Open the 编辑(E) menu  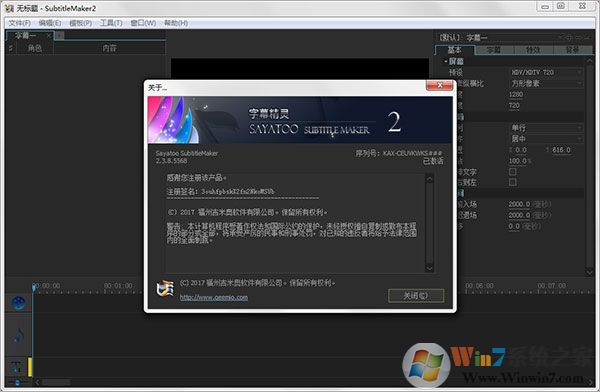click(x=50, y=23)
